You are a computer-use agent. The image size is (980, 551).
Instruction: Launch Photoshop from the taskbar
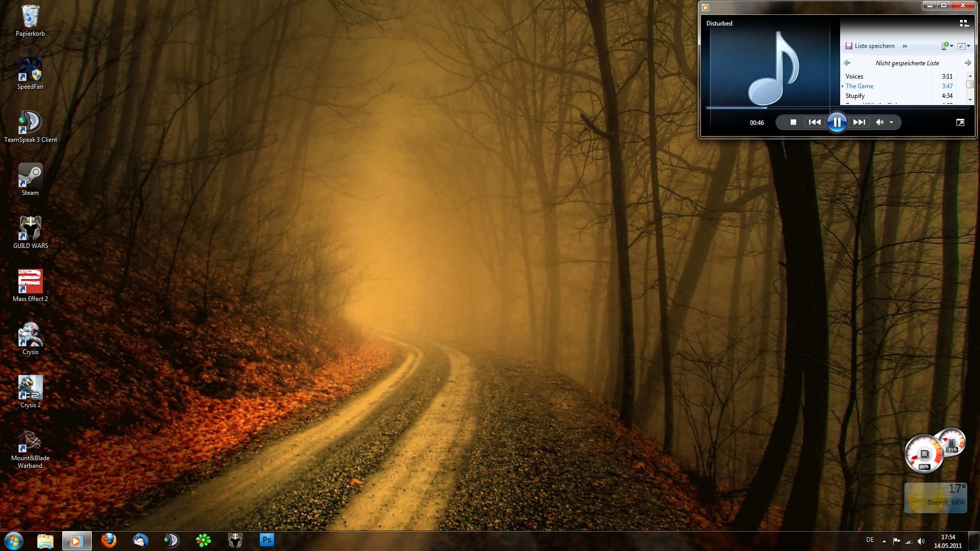(x=267, y=540)
